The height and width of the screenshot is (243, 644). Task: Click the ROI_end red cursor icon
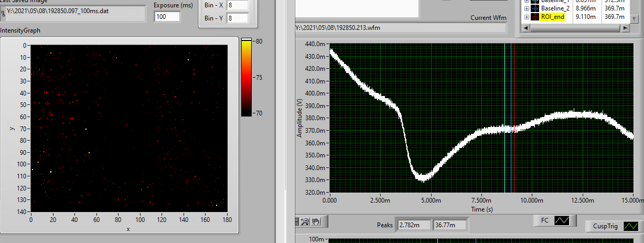535,17
